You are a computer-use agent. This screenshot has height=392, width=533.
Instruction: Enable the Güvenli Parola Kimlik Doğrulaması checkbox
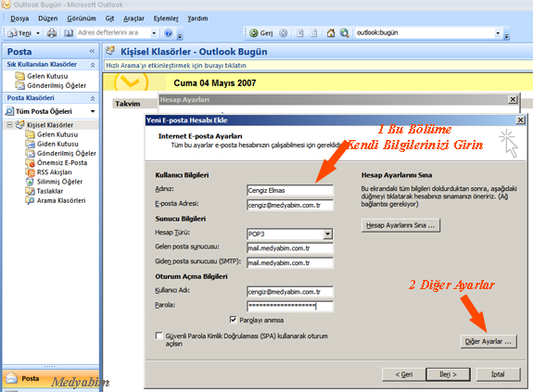coord(159,335)
